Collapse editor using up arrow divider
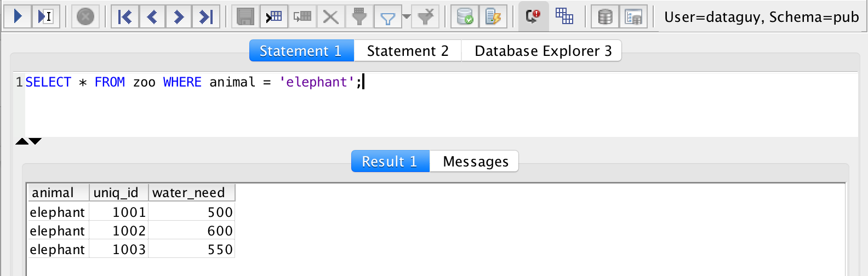Screen dimensions: 868x276 pos(22,141)
